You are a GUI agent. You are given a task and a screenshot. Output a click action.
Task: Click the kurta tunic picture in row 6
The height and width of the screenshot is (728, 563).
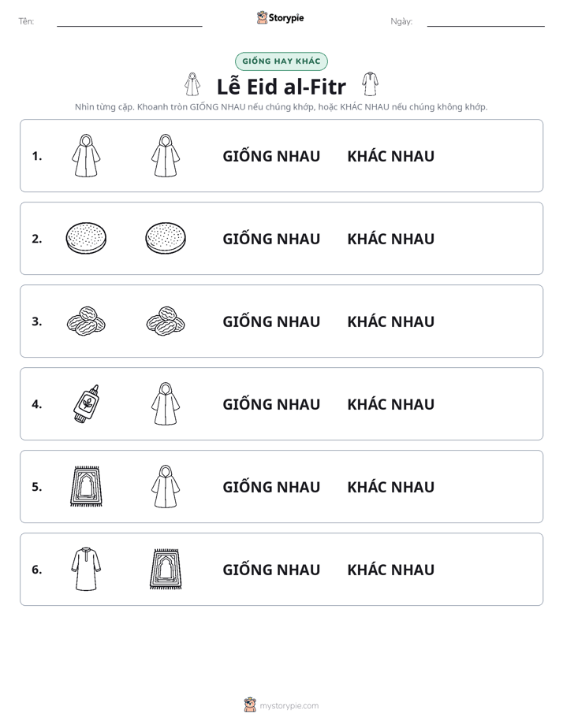pos(87,569)
